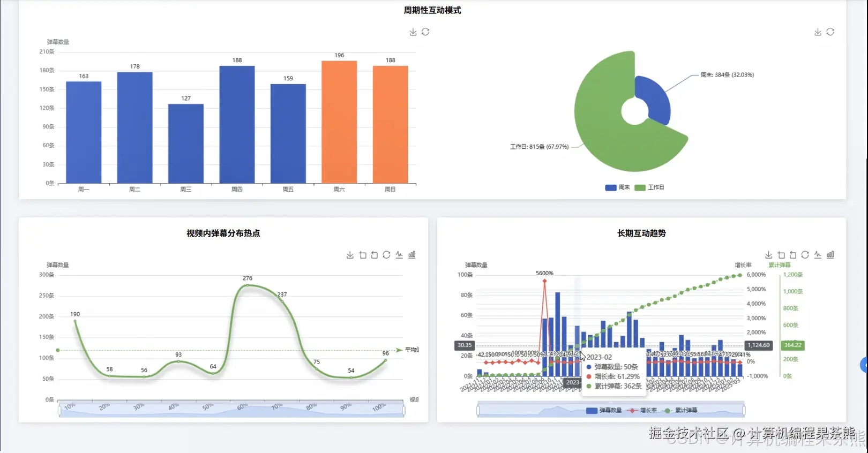Click the 190 data point on hotspot curve
This screenshot has width=868, height=453.
[x=75, y=321]
